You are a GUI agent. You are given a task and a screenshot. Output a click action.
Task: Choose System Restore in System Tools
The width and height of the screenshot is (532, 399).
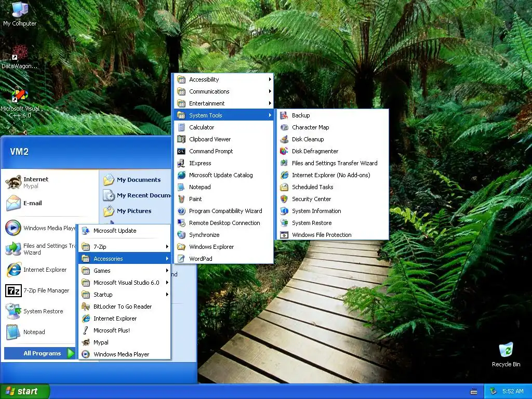pyautogui.click(x=332, y=223)
